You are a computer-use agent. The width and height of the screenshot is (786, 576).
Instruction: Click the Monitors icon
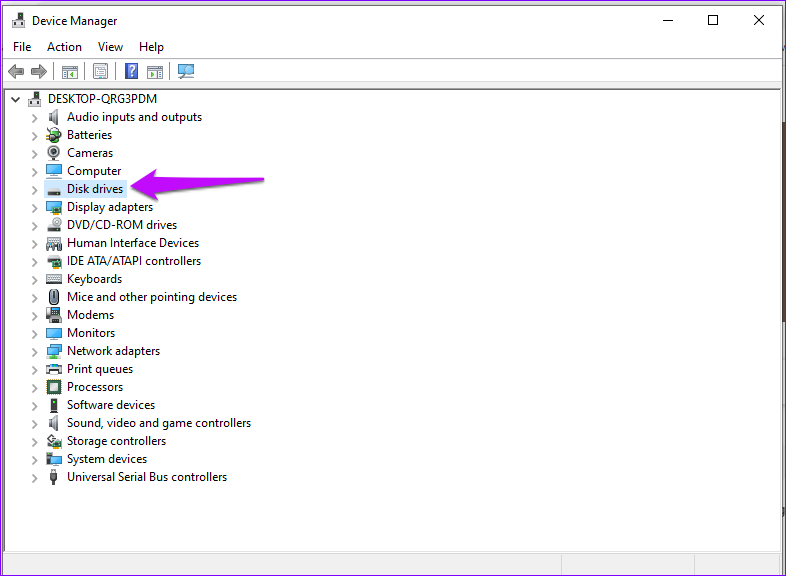coord(54,333)
